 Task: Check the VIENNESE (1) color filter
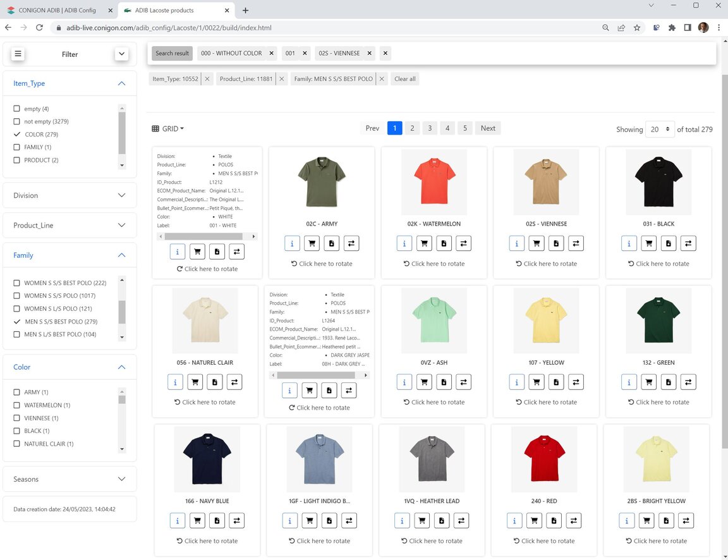[16, 418]
